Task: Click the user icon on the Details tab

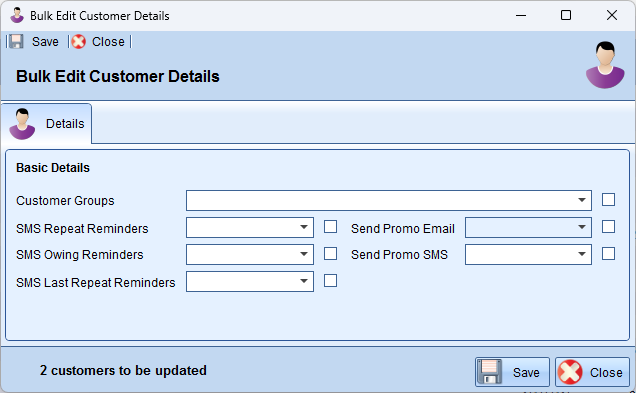Action: coord(22,124)
